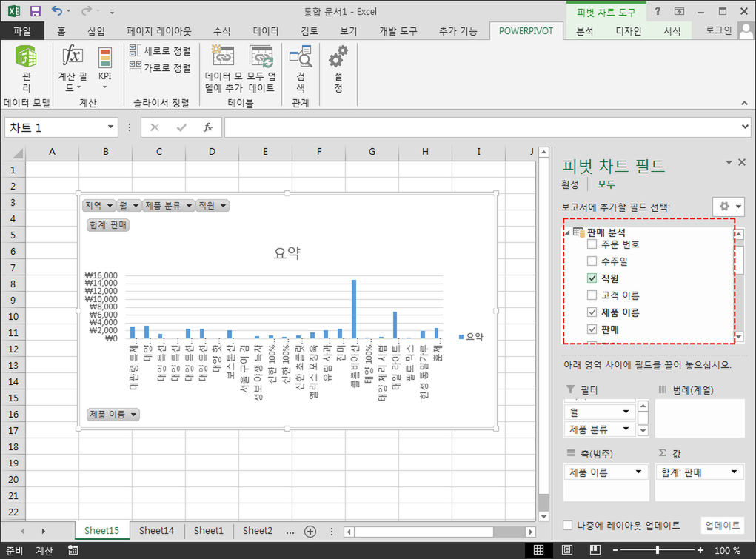756x559 pixels.
Task: Click the 합계: 판매 button on chart
Action: pyautogui.click(x=108, y=225)
